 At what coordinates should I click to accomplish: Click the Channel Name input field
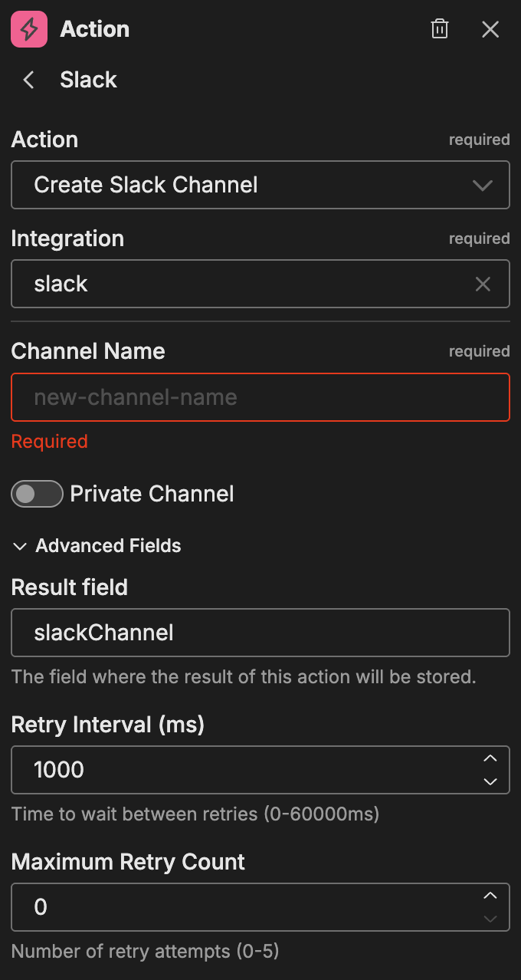pyautogui.click(x=260, y=397)
